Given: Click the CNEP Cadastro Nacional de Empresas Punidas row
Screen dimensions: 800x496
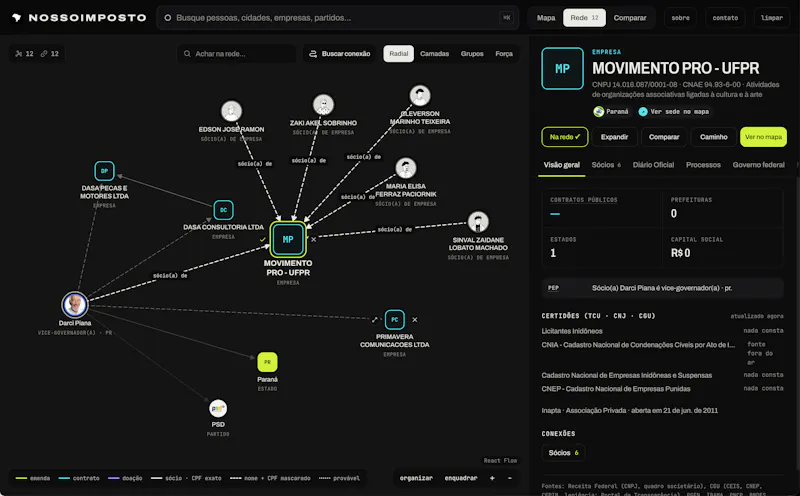Looking at the screenshot, I should pyautogui.click(x=662, y=388).
